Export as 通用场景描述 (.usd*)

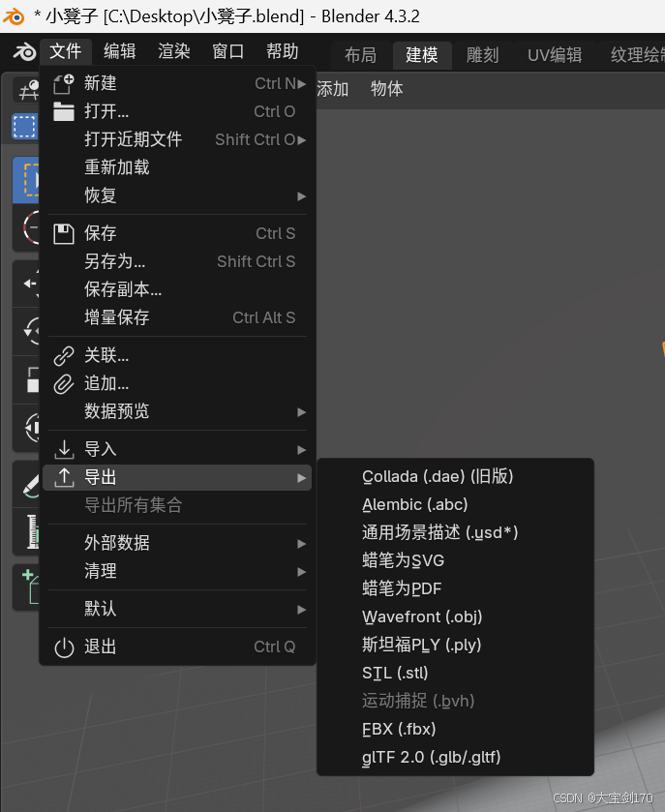pyautogui.click(x=455, y=532)
